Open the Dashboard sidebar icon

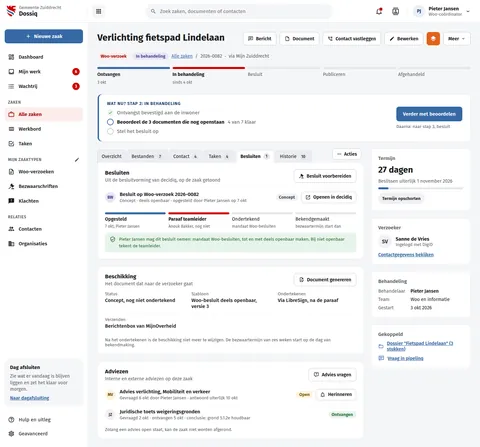[x=11, y=57]
